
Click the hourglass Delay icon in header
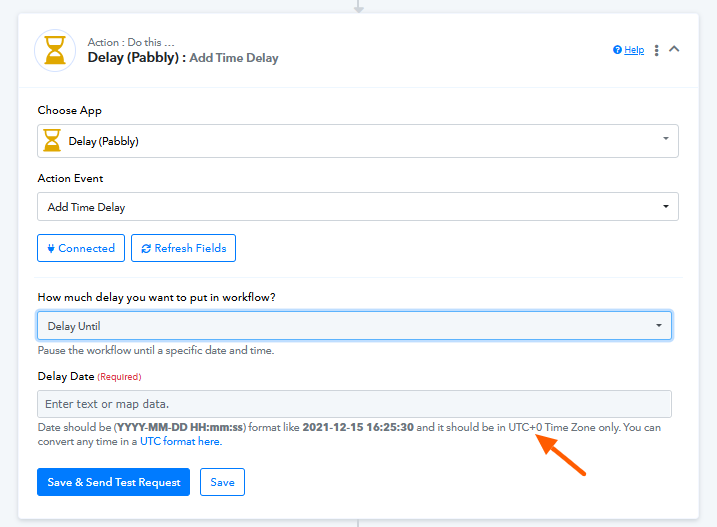[55, 50]
